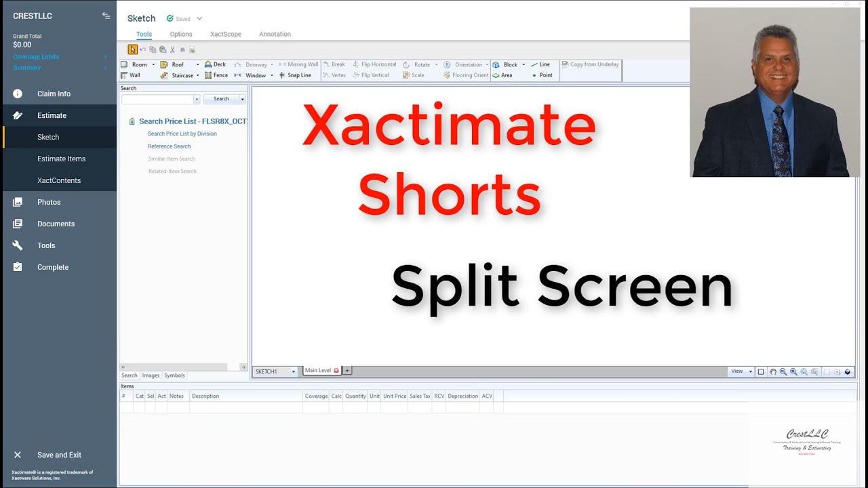Go to Estimate Items
Image resolution: width=868 pixels, height=488 pixels.
[x=60, y=159]
